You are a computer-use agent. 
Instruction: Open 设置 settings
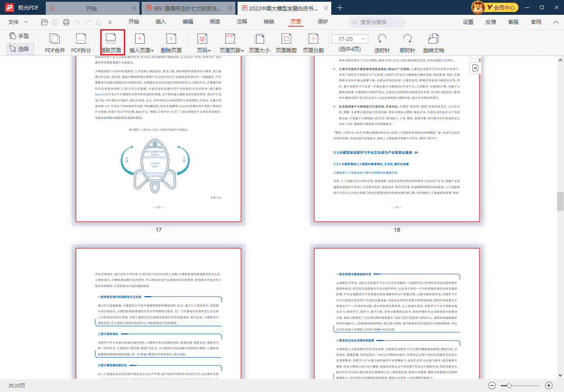point(468,22)
